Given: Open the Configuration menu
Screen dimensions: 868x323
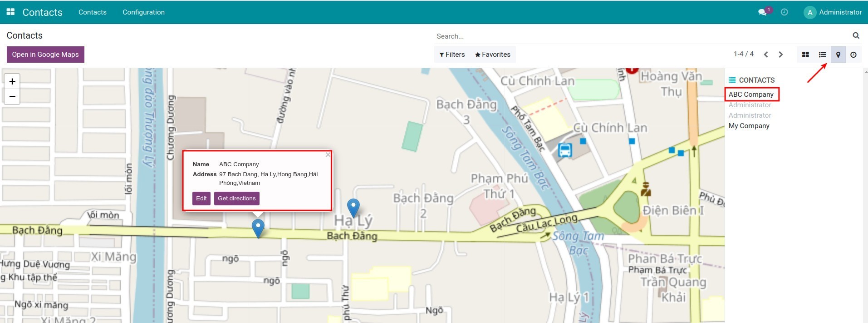Looking at the screenshot, I should tap(143, 12).
